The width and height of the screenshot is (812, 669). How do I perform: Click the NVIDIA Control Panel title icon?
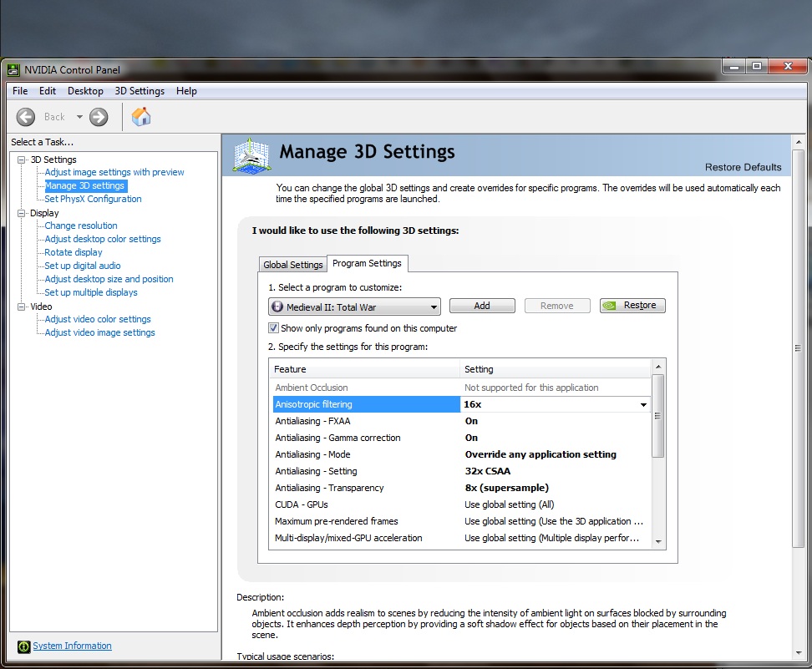pos(13,70)
